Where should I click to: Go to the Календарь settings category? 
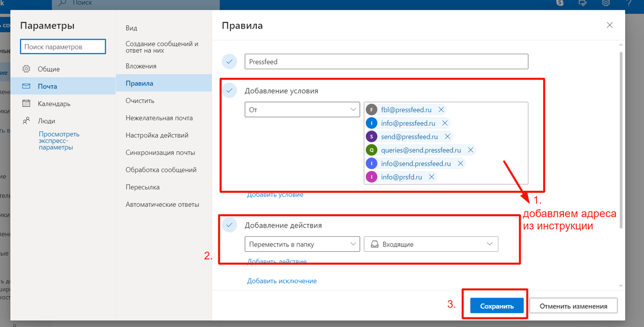click(x=63, y=104)
